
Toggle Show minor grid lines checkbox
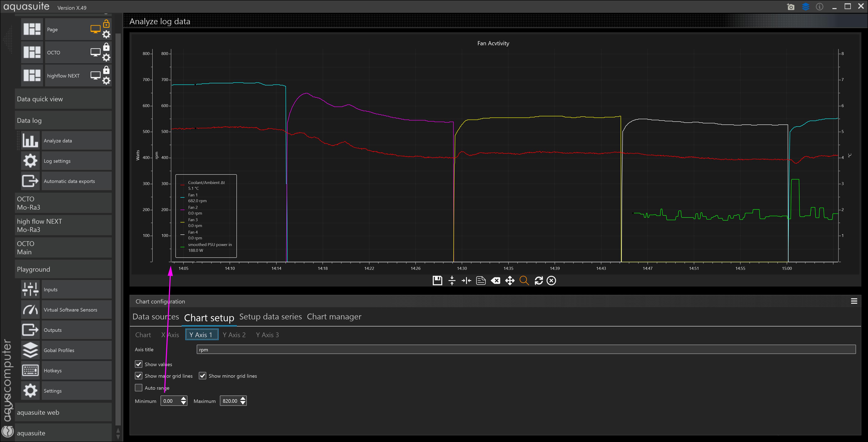click(203, 376)
